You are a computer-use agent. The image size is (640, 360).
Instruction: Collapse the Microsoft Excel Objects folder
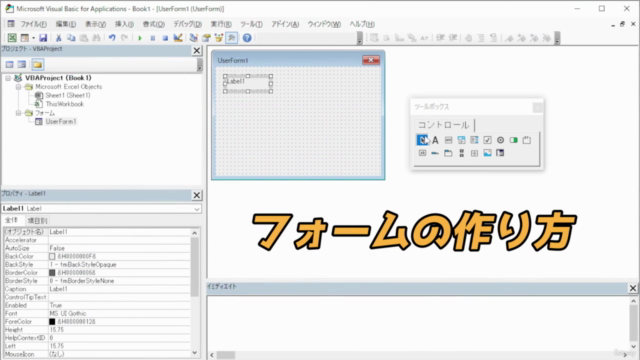(x=18, y=87)
